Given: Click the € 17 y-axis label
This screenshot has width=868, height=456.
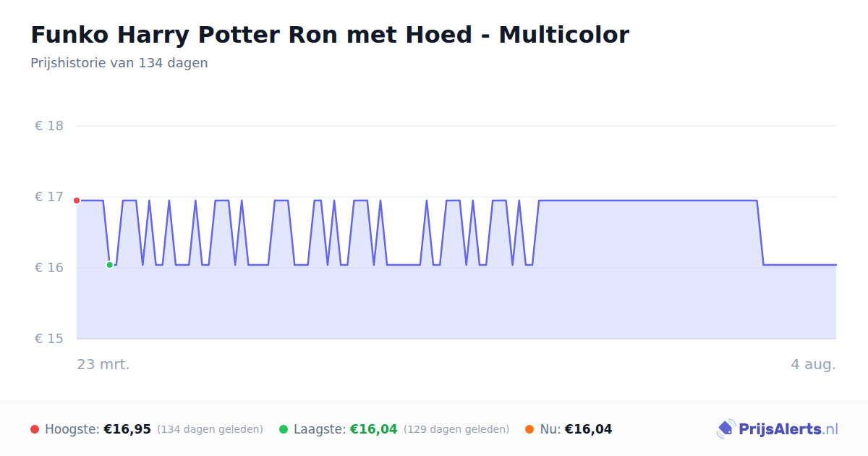Looking at the screenshot, I should tap(49, 197).
